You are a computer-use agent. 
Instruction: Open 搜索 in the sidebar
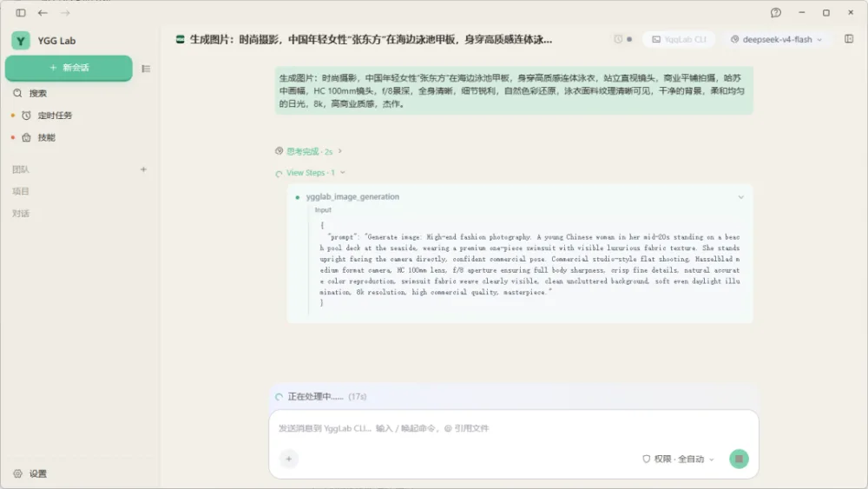[x=37, y=93]
